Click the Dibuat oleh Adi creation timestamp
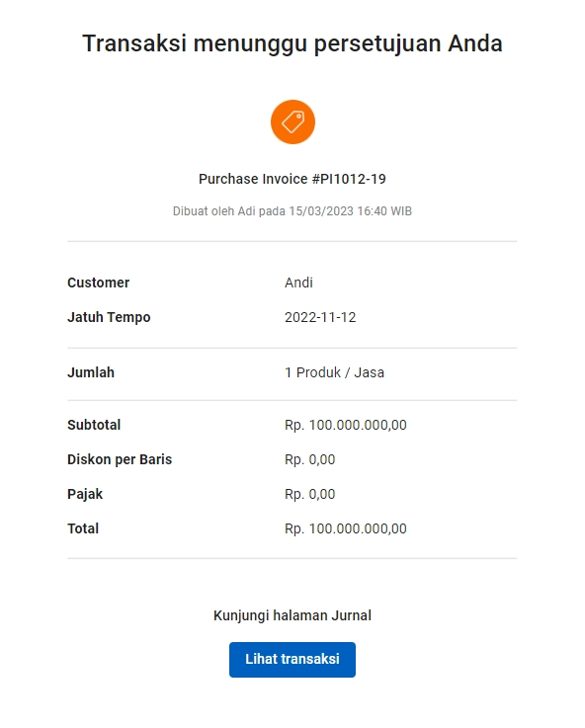This screenshot has width=585, height=728. (x=292, y=211)
